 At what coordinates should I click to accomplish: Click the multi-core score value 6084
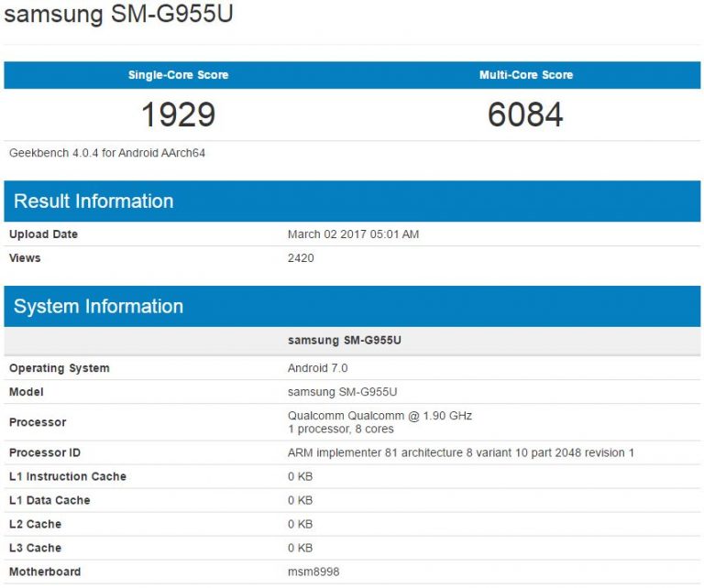click(525, 114)
